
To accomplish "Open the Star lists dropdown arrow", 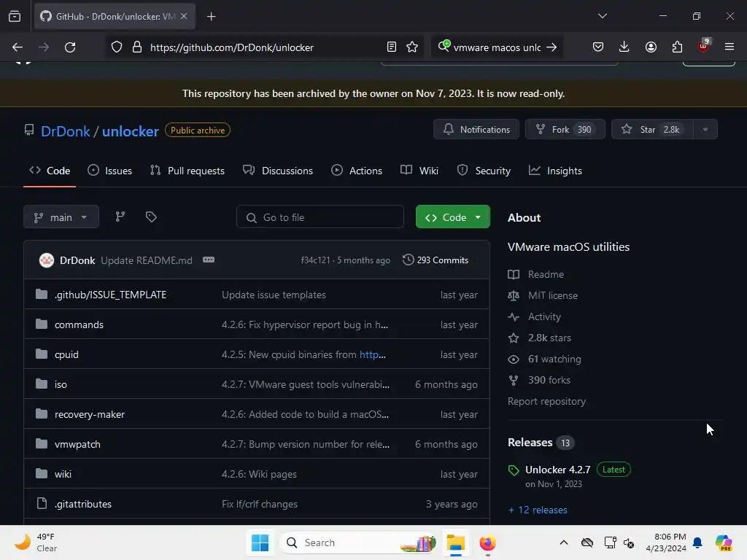I will click(x=705, y=130).
